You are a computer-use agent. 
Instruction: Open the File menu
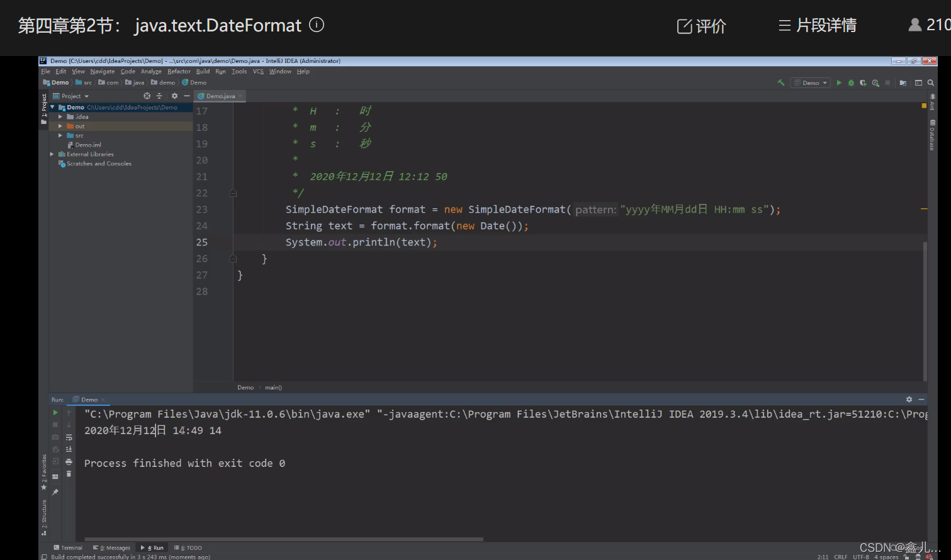pos(45,72)
